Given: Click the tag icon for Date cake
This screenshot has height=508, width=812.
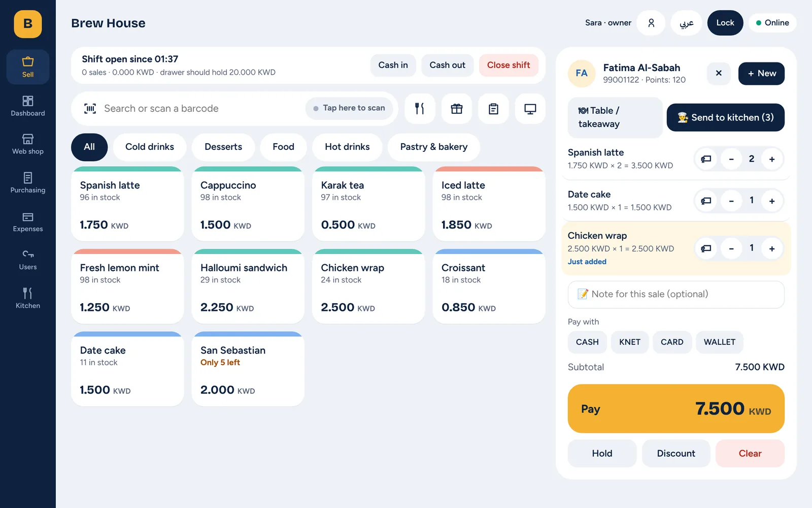Looking at the screenshot, I should click(706, 201).
